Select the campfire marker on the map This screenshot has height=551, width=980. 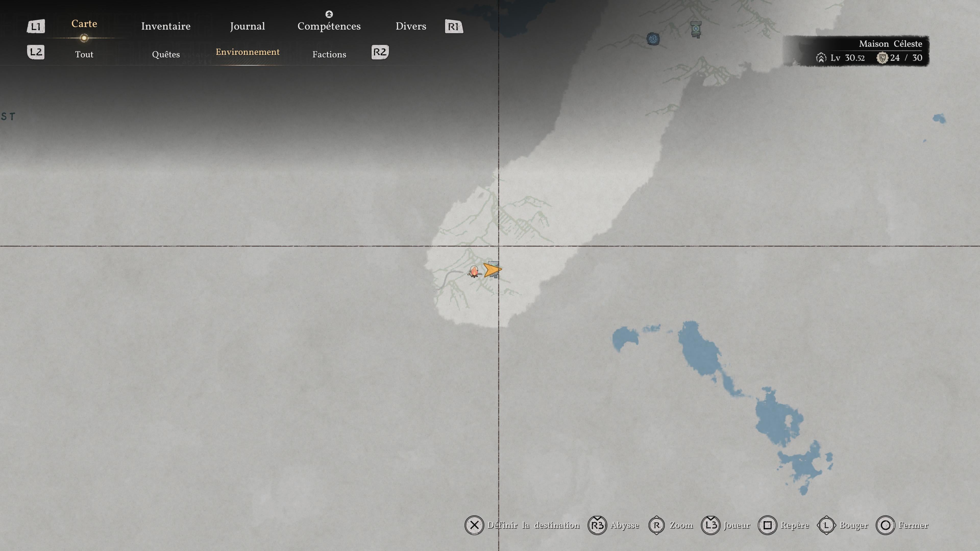474,271
